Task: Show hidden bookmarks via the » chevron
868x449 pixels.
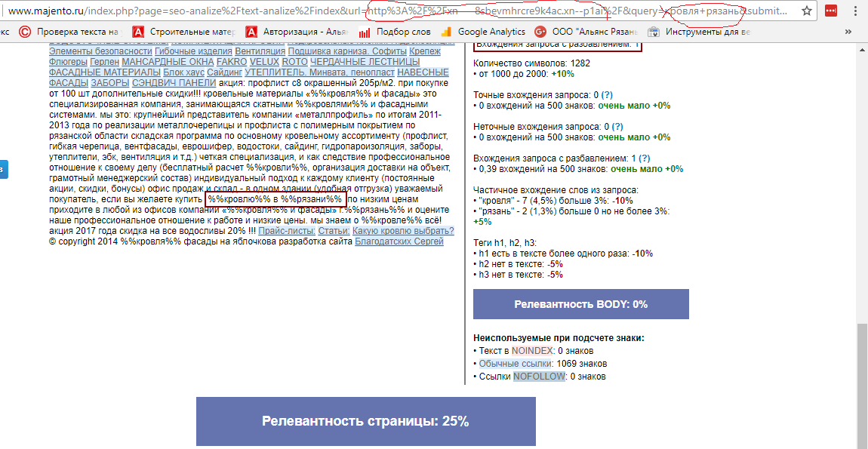Action: (x=847, y=32)
